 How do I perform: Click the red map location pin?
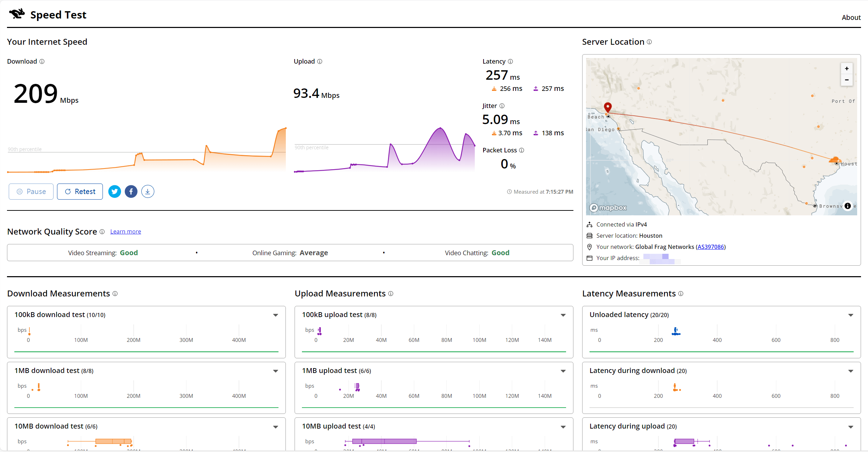[x=608, y=107]
